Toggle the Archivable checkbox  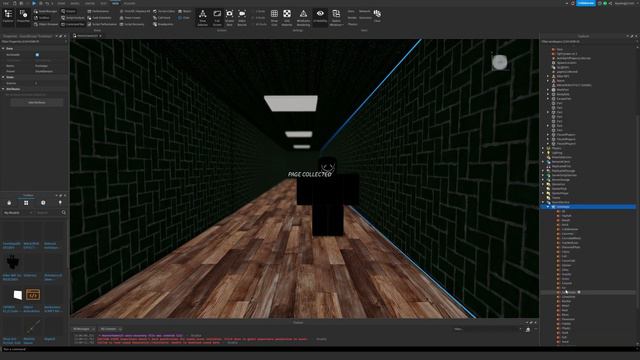click(x=37, y=54)
